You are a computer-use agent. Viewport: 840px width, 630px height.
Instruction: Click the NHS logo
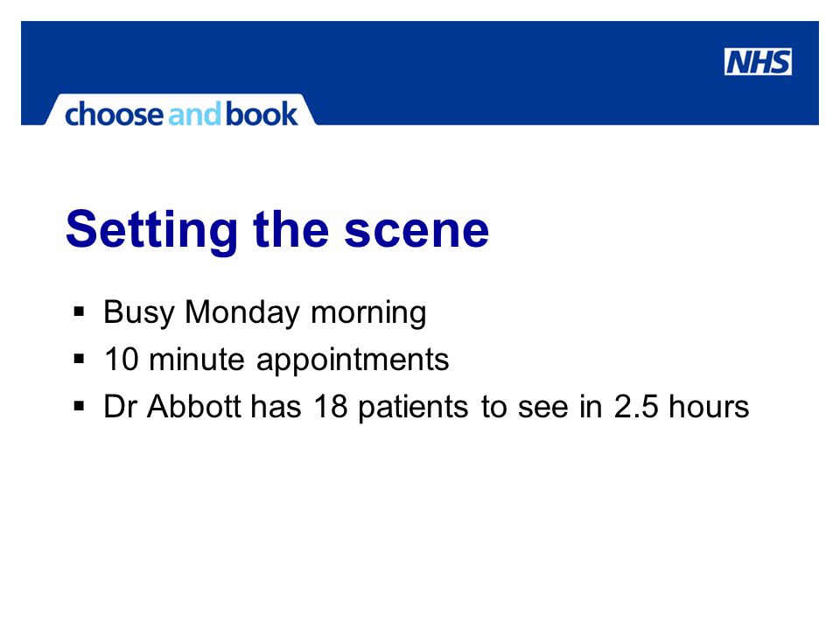click(758, 61)
